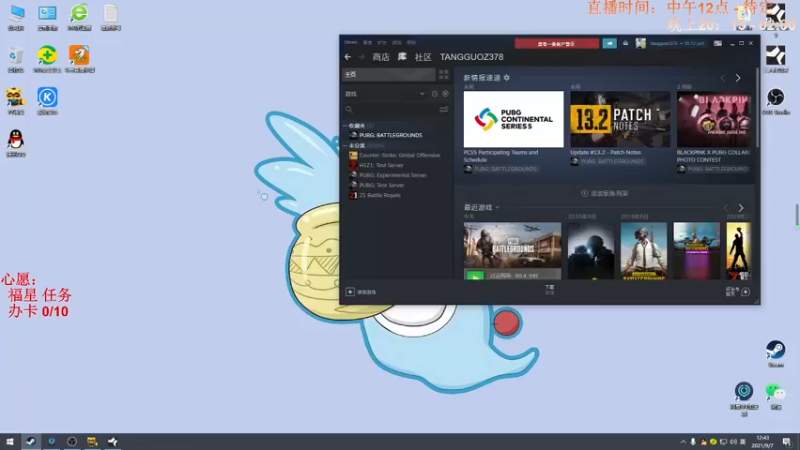
Task: Open 'PCS5 Participating Teams and Schedule' link
Action: click(501, 156)
